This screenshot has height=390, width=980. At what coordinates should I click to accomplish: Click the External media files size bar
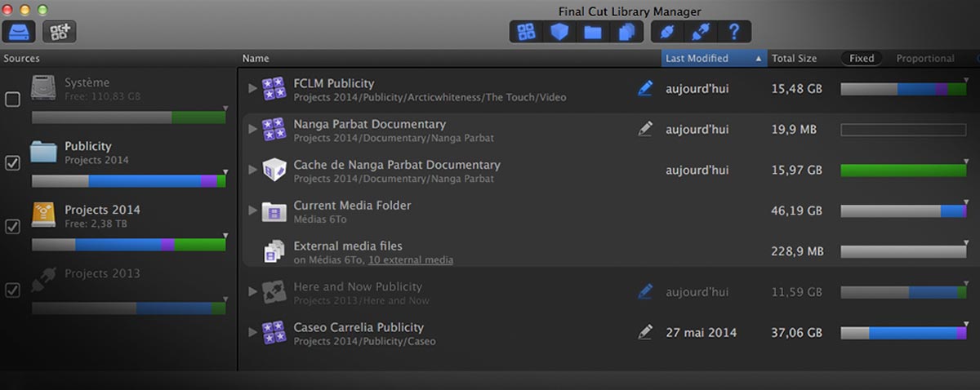tap(903, 252)
